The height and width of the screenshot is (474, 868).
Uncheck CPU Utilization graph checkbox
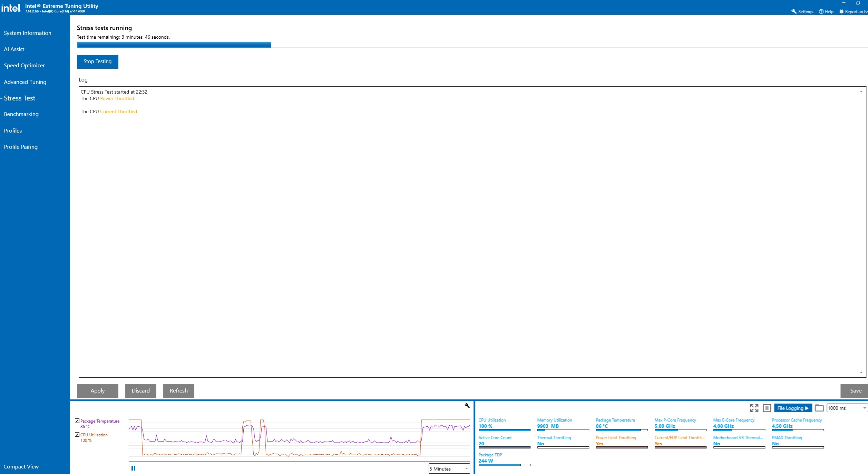77,435
